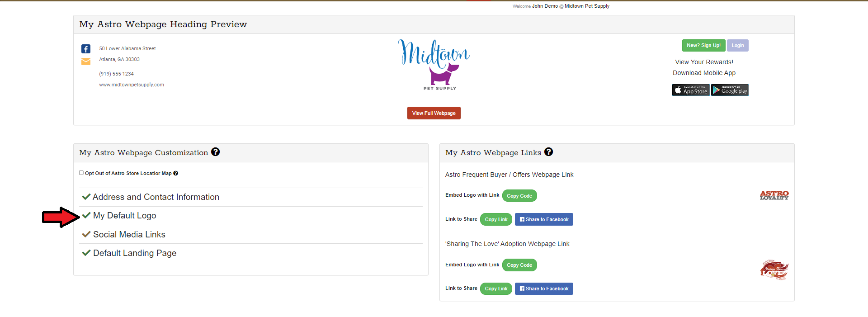This screenshot has width=868, height=317.
Task: Expand Social Media Links section
Action: click(129, 235)
